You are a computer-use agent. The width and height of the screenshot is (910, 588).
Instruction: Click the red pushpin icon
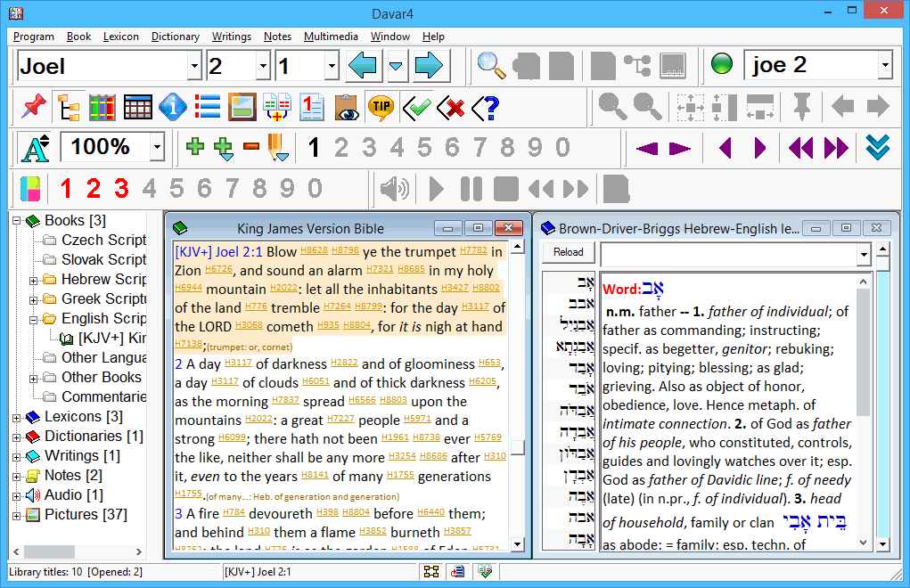click(x=33, y=107)
